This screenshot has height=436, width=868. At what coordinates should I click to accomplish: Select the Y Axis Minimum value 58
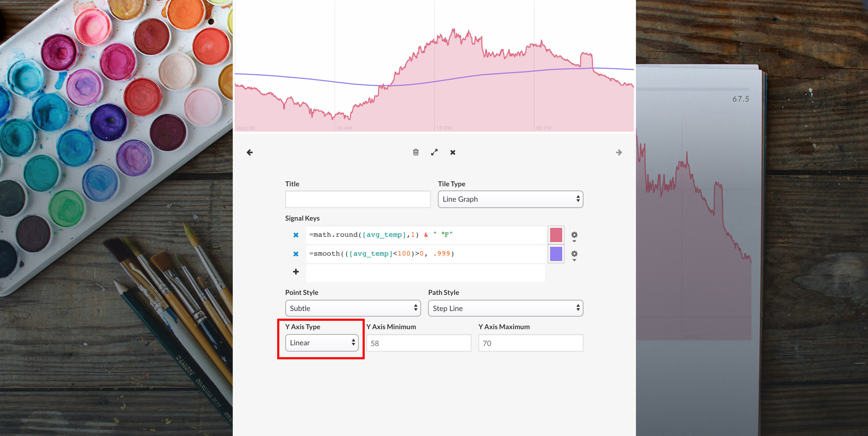tap(418, 343)
